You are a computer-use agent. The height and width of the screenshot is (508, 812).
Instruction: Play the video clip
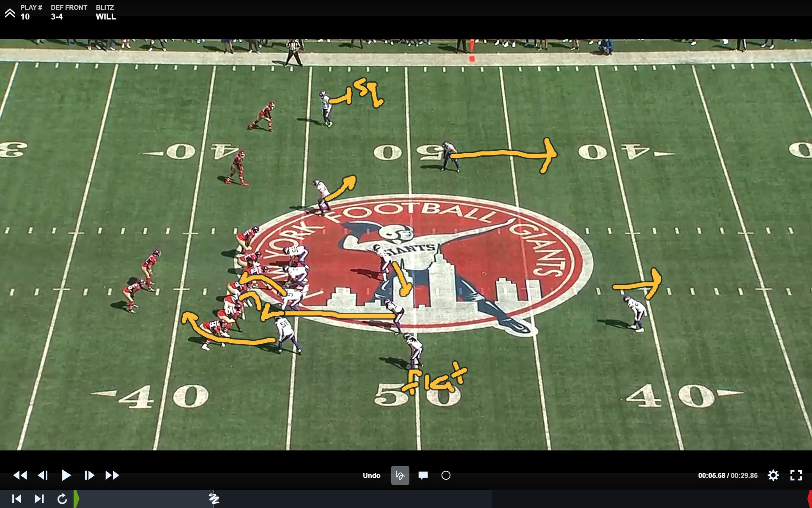coord(66,475)
